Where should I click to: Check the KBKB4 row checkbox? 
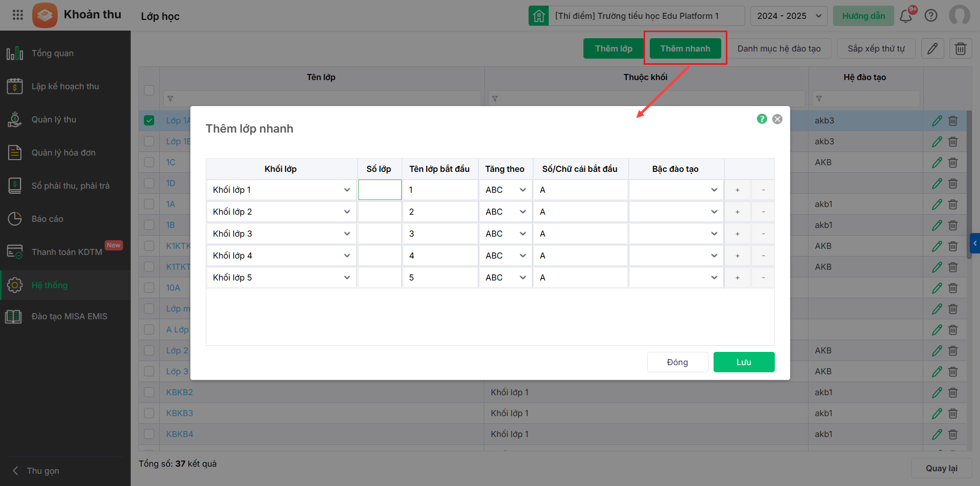(x=149, y=434)
